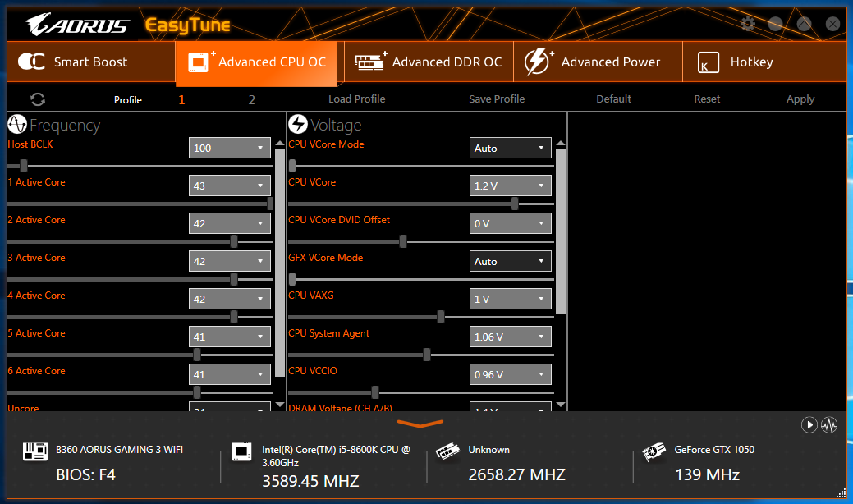Click the 'BIOS: F4' text
The image size is (853, 504).
86,474
